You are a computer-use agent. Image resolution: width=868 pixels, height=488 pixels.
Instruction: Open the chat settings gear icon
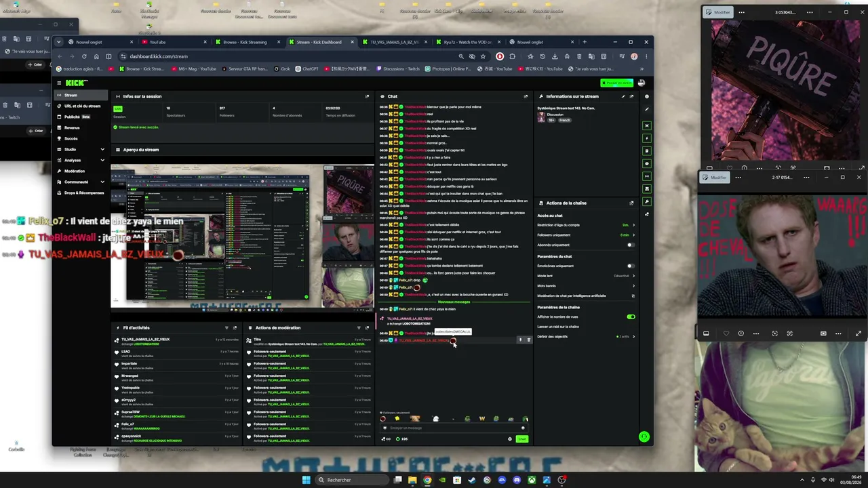coord(510,439)
